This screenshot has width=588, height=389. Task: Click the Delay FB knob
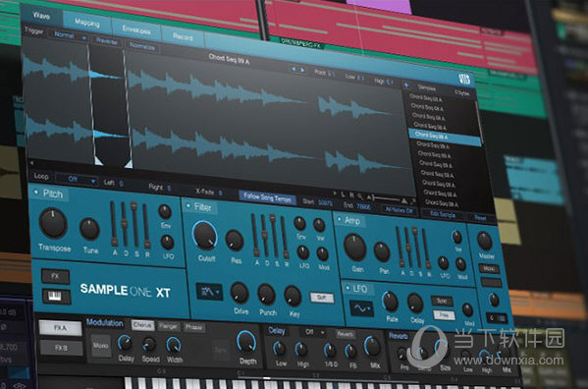351,352
